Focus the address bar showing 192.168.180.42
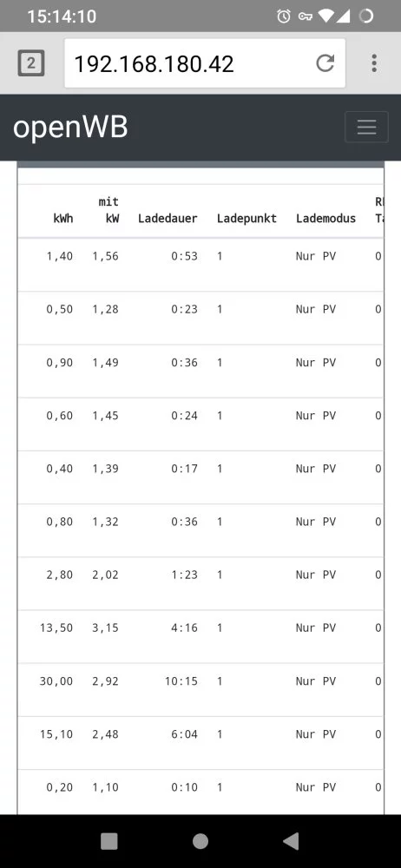The width and height of the screenshot is (401, 868). click(x=205, y=63)
